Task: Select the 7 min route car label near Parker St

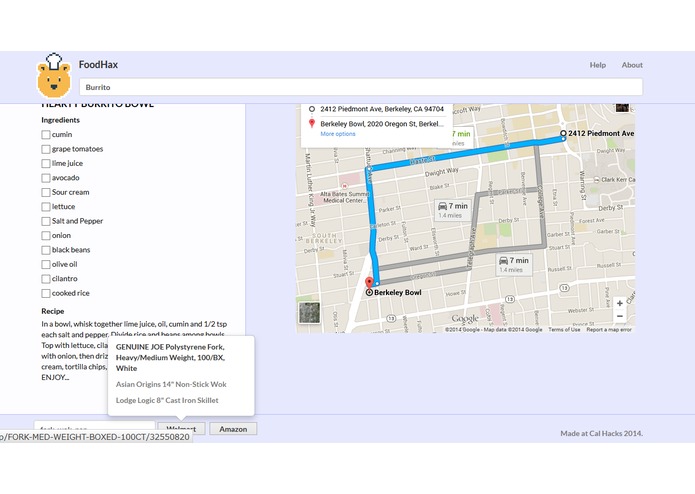Action: (x=453, y=210)
